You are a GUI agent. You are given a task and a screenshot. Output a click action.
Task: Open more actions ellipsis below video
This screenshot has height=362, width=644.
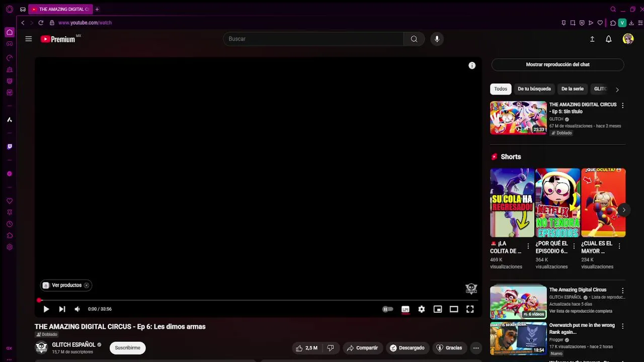476,348
